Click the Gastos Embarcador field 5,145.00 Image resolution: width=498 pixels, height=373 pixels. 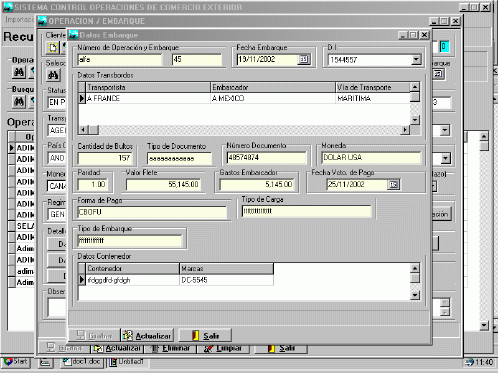tap(257, 184)
